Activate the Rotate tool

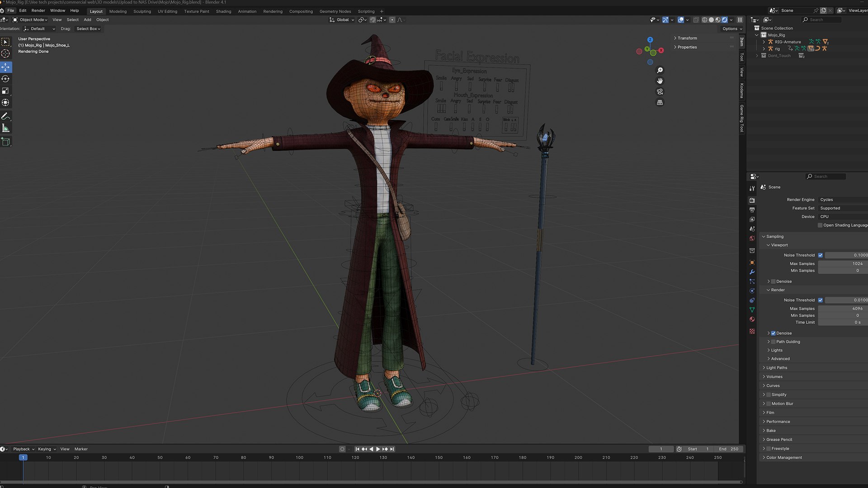(x=6, y=79)
